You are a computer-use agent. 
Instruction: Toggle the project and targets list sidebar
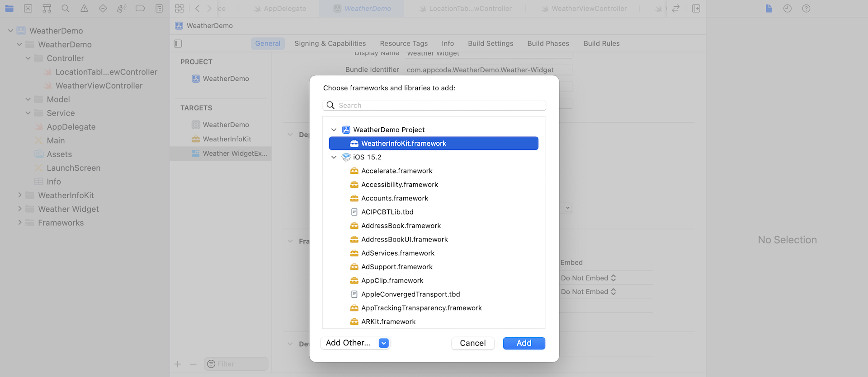pos(178,43)
